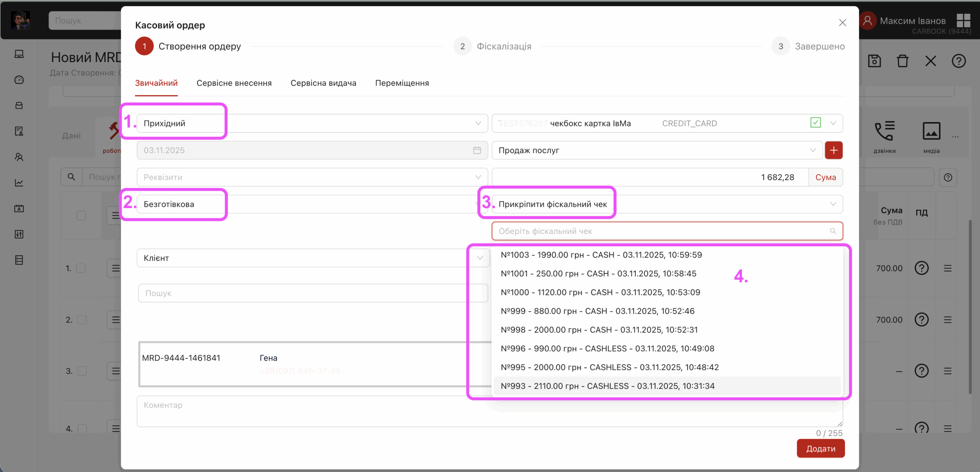Image resolution: width=980 pixels, height=472 pixels.
Task: Click the trash delete icon
Action: click(x=902, y=61)
